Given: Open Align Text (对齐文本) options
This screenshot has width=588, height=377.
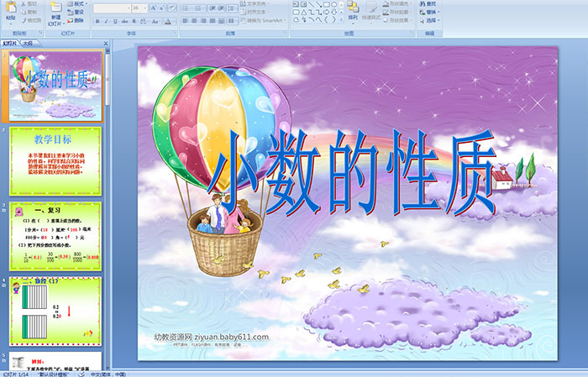Looking at the screenshot, I should [x=256, y=12].
